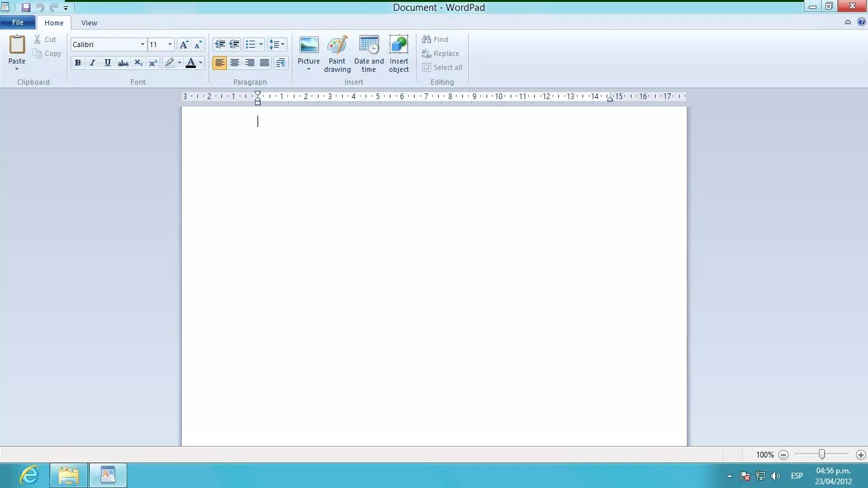Screen dimensions: 868x488
Task: Open the Paragraph settings icon
Action: (280, 63)
